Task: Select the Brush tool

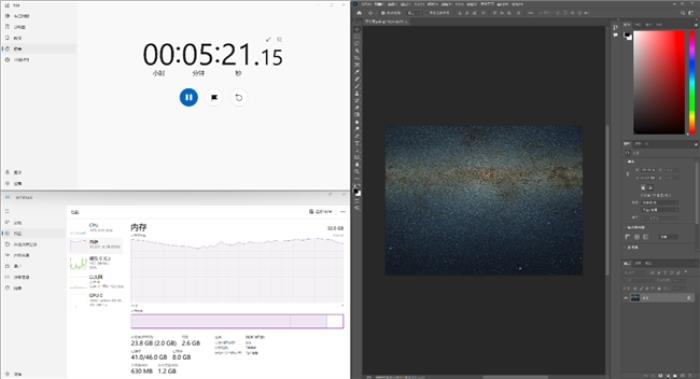Action: 357,86
